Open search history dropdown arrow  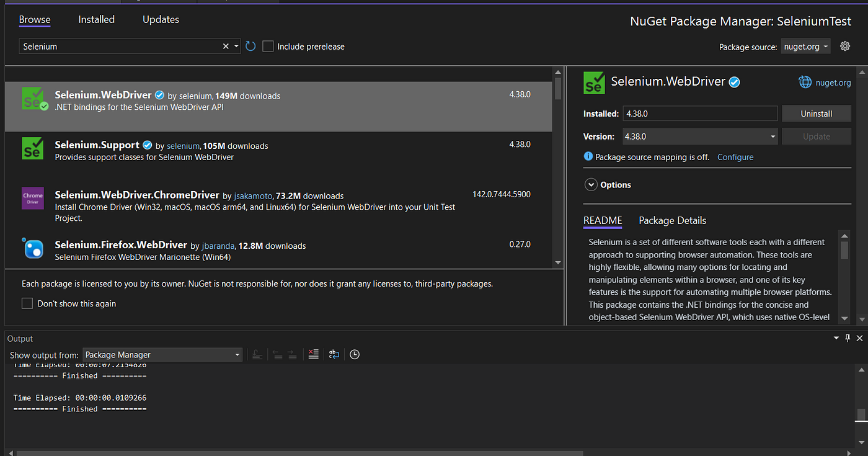pos(236,47)
